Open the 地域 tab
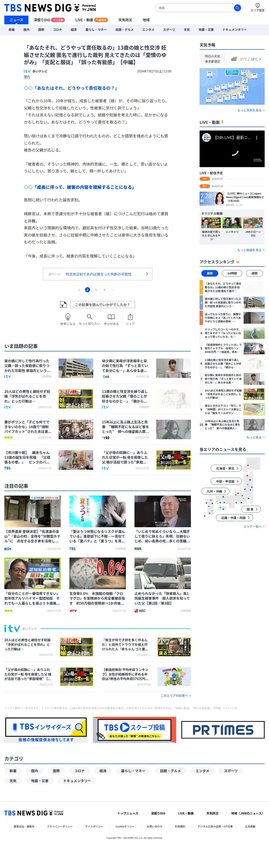Screen dimensions: 269x868 tap(146, 20)
